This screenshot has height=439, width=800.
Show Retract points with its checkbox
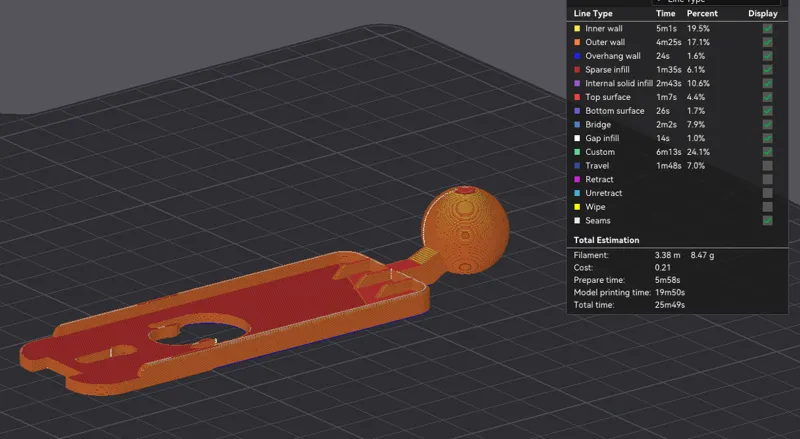click(767, 179)
